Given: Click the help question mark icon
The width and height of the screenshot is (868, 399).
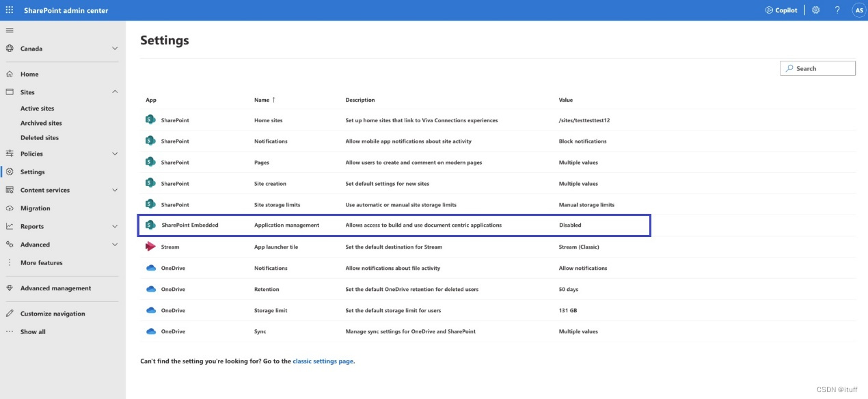Looking at the screenshot, I should tap(837, 10).
